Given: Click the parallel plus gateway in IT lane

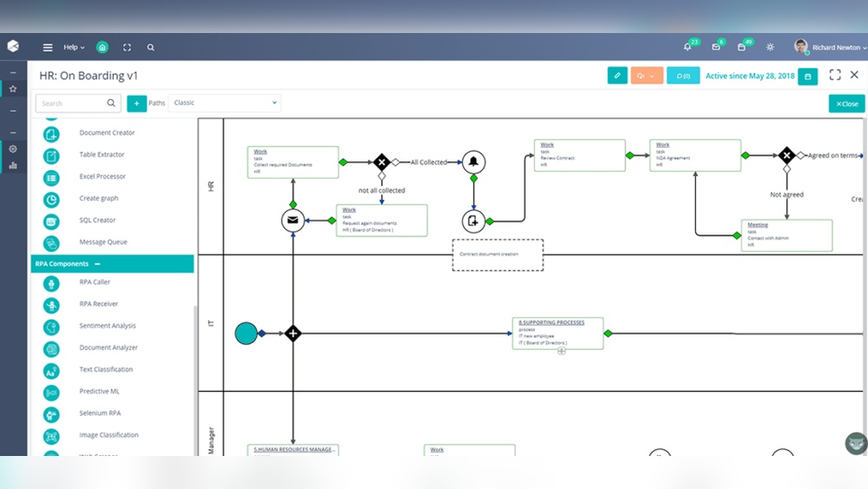Looking at the screenshot, I should tap(293, 334).
